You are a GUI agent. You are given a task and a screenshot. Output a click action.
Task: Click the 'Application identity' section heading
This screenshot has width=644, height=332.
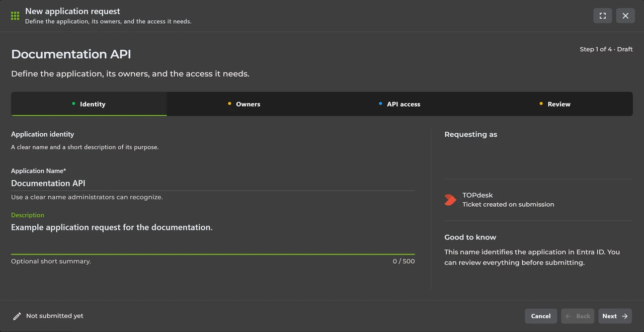pos(42,134)
